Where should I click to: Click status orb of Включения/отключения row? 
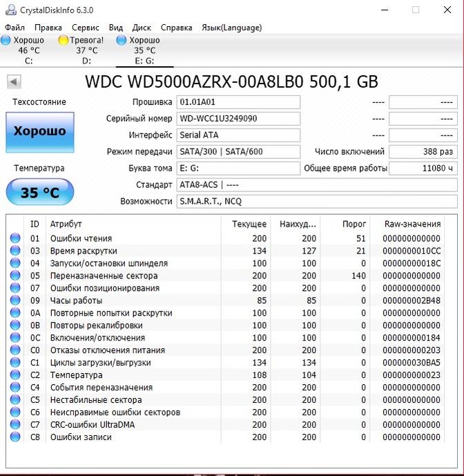(15, 337)
